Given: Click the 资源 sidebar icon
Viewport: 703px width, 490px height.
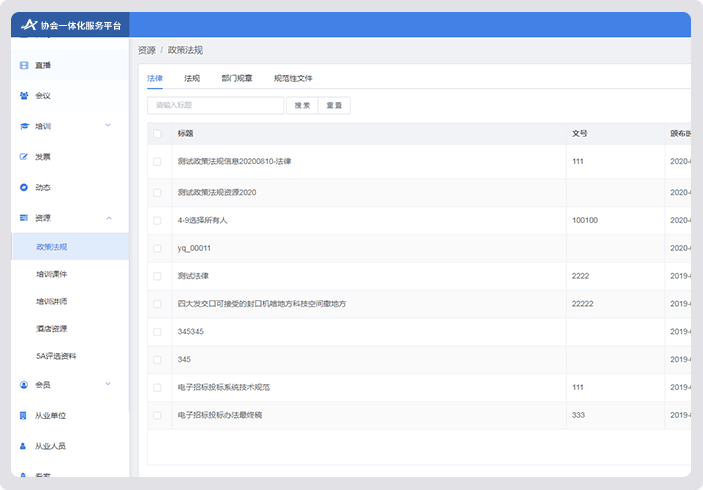Looking at the screenshot, I should pyautogui.click(x=24, y=217).
